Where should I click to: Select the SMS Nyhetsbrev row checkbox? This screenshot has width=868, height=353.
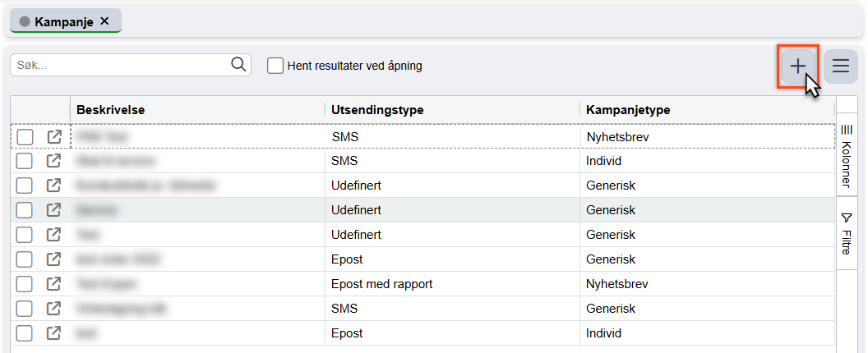(25, 136)
